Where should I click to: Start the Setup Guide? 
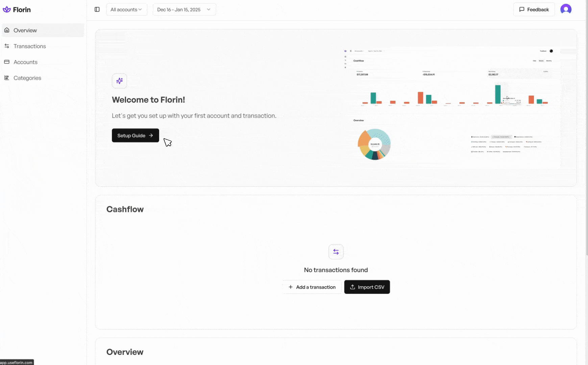[x=136, y=136]
